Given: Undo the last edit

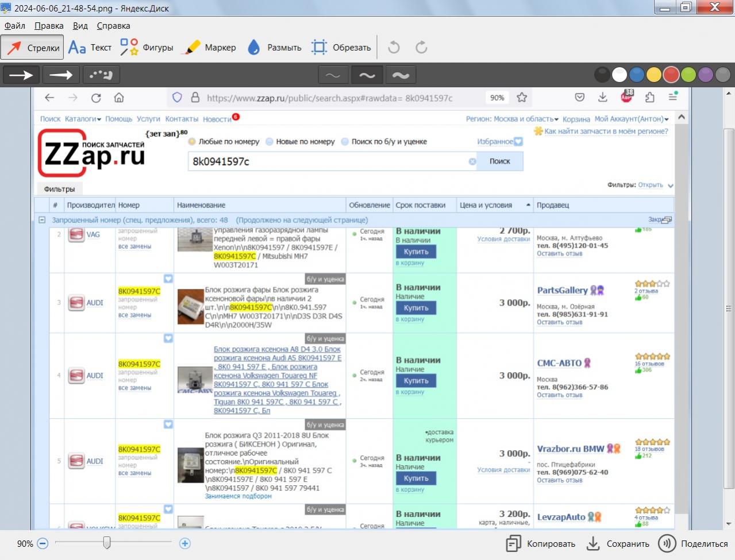Looking at the screenshot, I should coord(394,48).
